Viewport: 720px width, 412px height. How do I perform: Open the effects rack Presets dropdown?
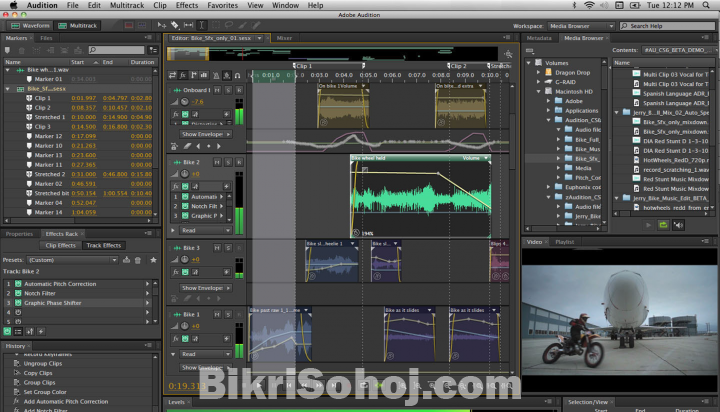tap(73, 260)
